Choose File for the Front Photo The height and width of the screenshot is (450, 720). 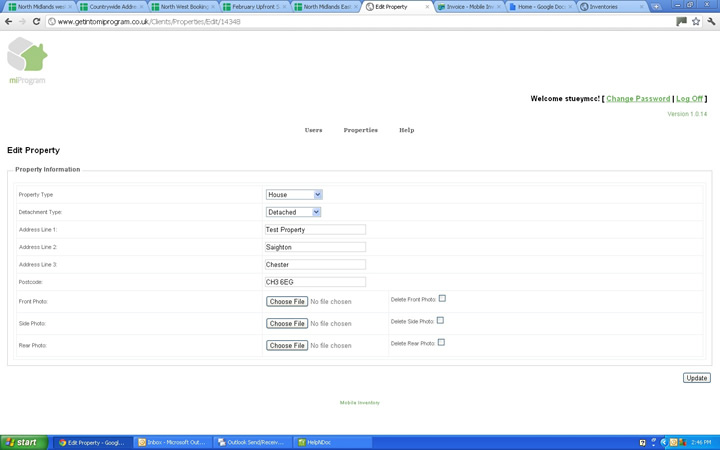click(x=287, y=301)
